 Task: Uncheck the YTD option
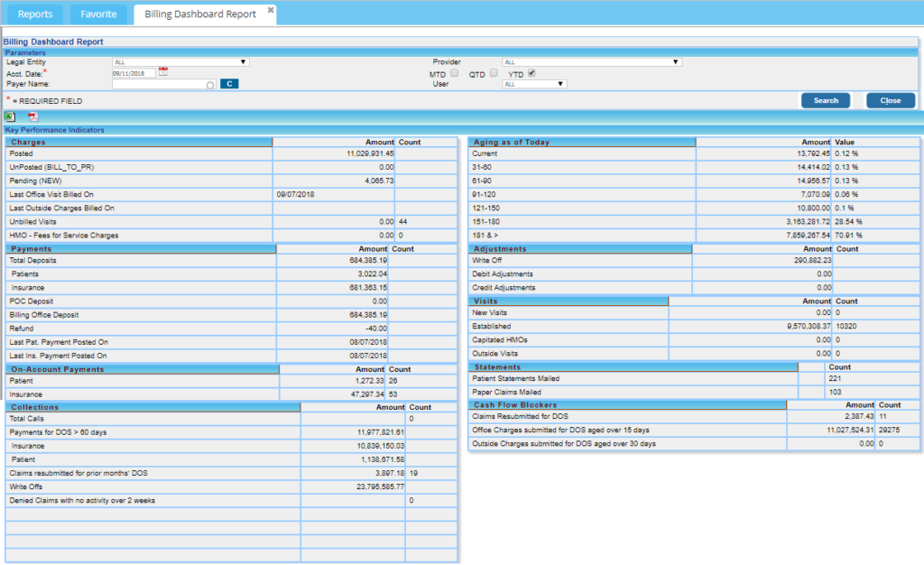coord(531,73)
